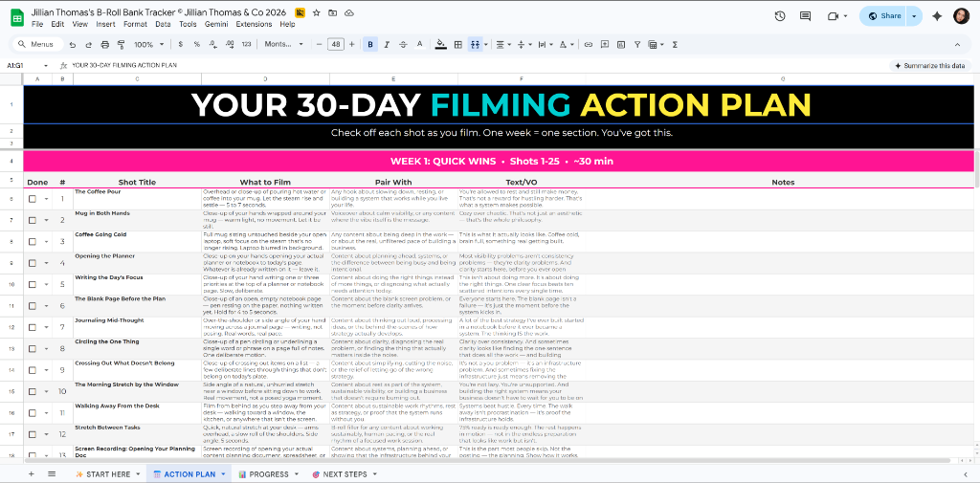Open the fill color picker
The height and width of the screenshot is (483, 980).
440,44
